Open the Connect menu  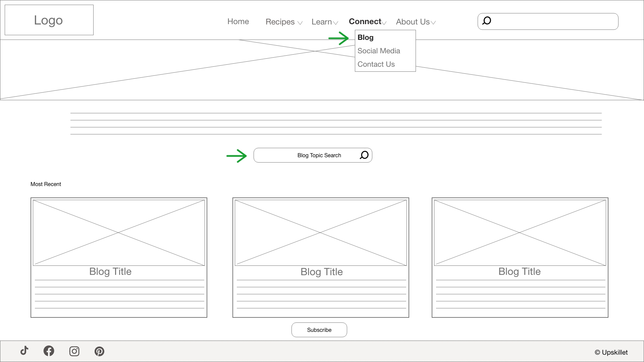[x=365, y=21]
